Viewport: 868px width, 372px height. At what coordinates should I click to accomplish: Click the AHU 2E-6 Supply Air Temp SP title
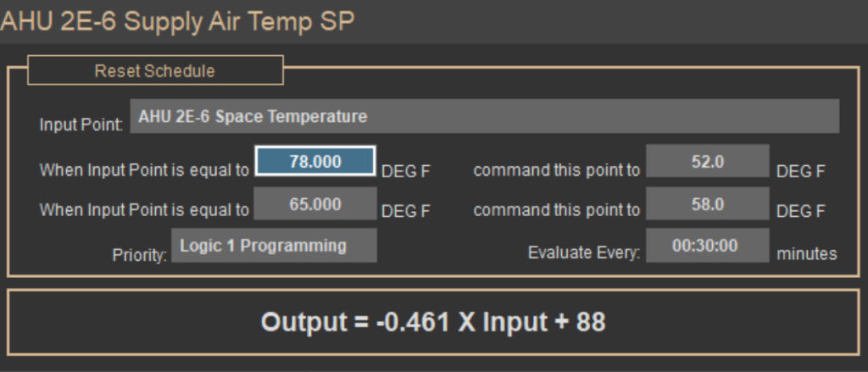(177, 22)
